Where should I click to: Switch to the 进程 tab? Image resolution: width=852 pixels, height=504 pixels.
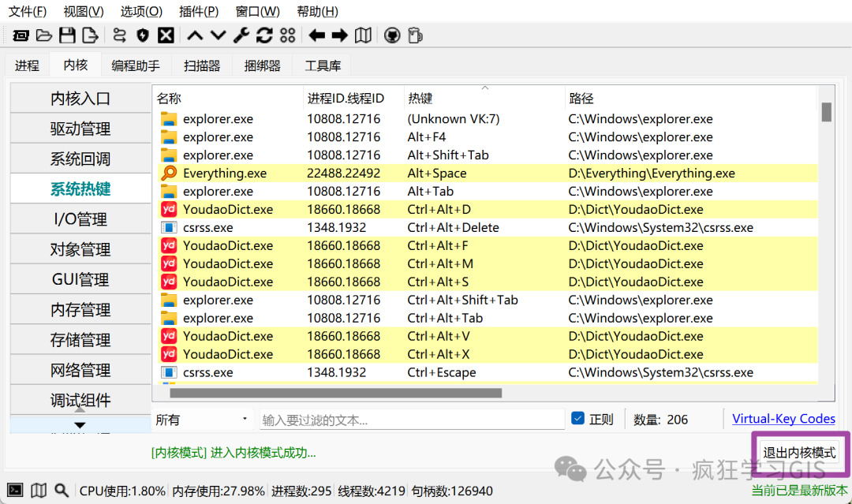(x=27, y=65)
